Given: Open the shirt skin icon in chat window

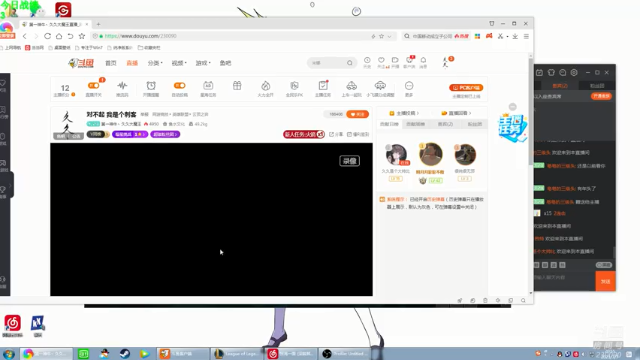Looking at the screenshot, I should point(551,73).
